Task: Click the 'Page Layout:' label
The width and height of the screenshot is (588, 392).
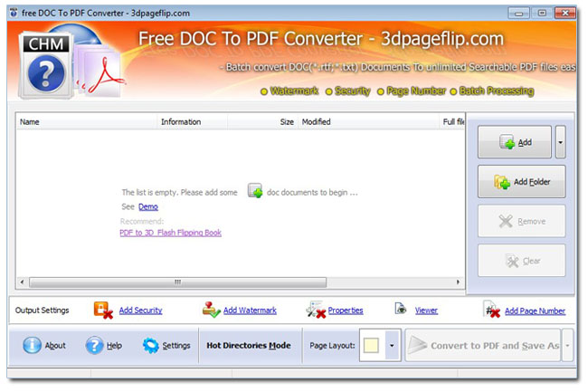Action: point(332,346)
